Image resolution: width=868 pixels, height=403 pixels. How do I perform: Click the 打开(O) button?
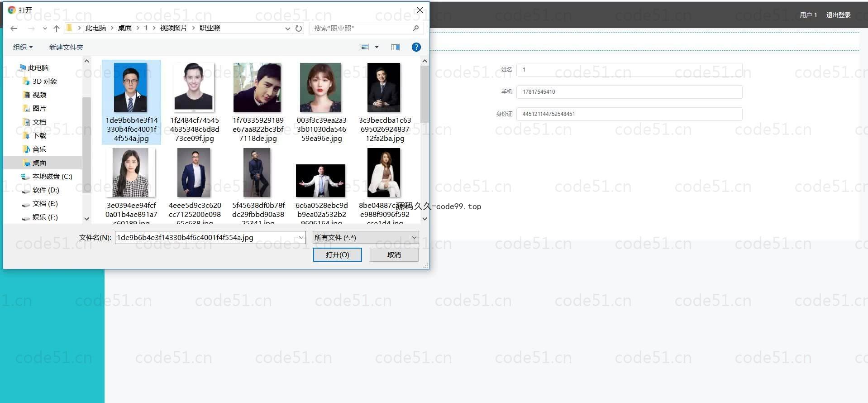tap(338, 254)
